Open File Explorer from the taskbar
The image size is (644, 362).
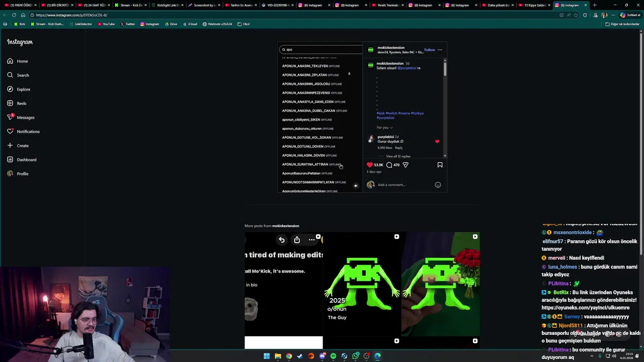pyautogui.click(x=278, y=356)
